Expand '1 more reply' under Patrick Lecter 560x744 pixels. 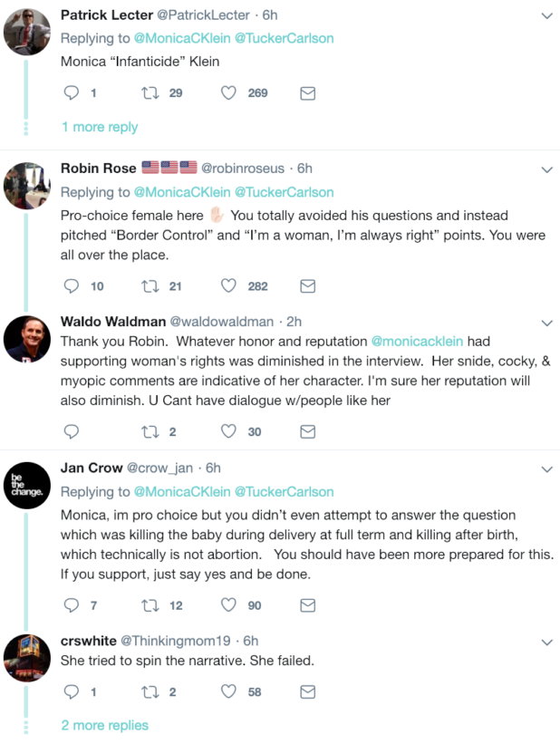click(100, 127)
